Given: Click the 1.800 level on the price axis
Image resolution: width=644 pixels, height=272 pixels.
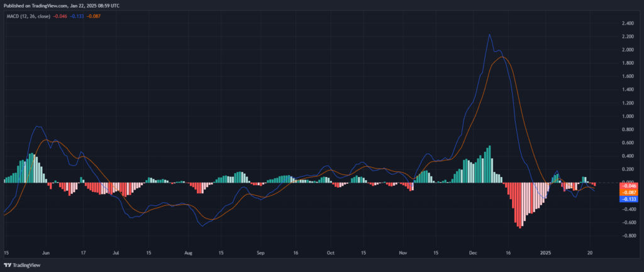Looking at the screenshot, I should coord(628,63).
